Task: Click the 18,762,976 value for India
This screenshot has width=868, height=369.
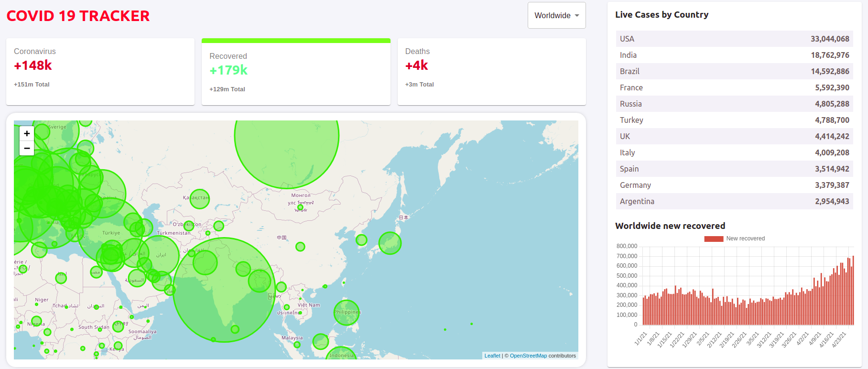Action: pos(830,55)
